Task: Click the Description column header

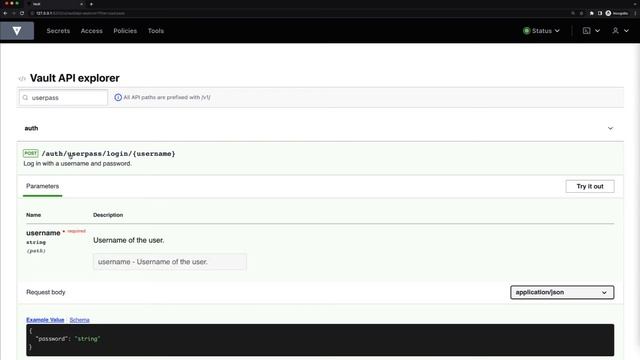Action: tap(108, 215)
